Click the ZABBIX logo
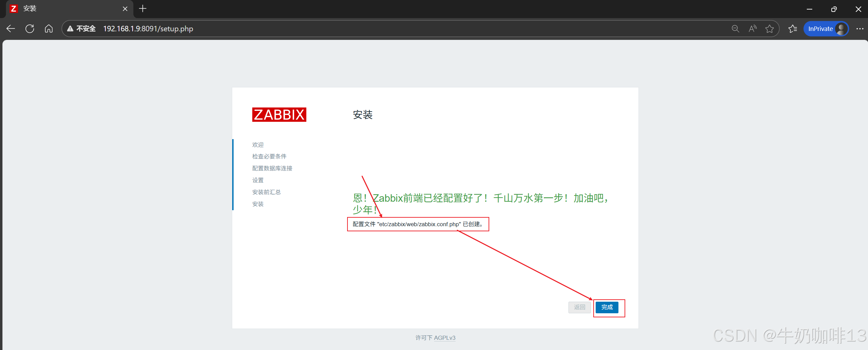The width and height of the screenshot is (868, 350). (x=279, y=115)
